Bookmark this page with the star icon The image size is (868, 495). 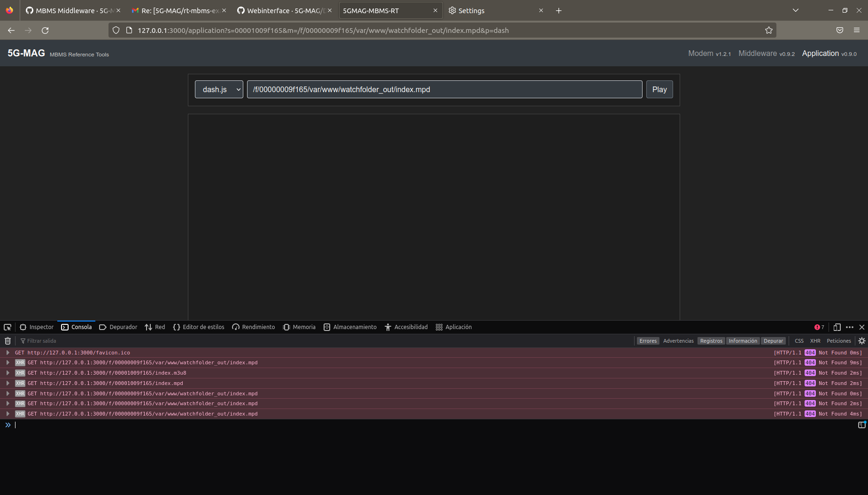click(x=769, y=30)
